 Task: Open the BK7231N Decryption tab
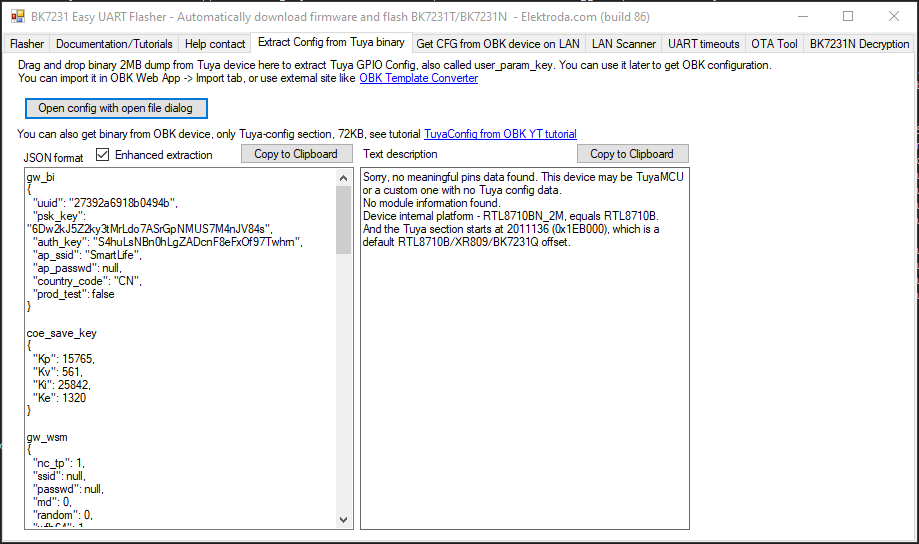(859, 44)
